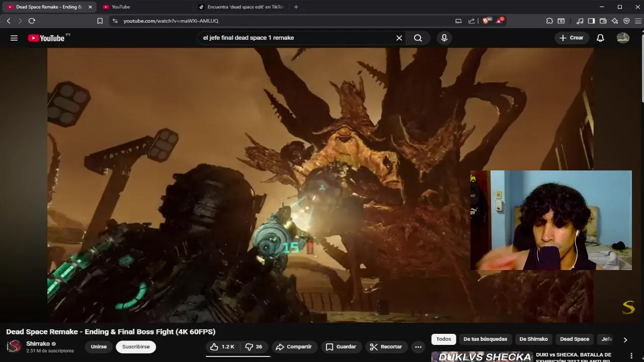Open YouTube notifications bell

click(600, 38)
